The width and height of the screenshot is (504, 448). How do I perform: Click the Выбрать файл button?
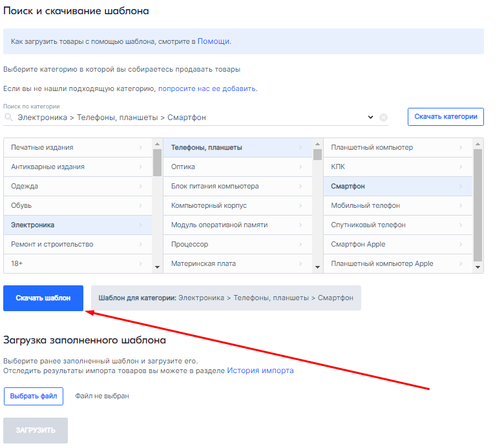point(34,396)
